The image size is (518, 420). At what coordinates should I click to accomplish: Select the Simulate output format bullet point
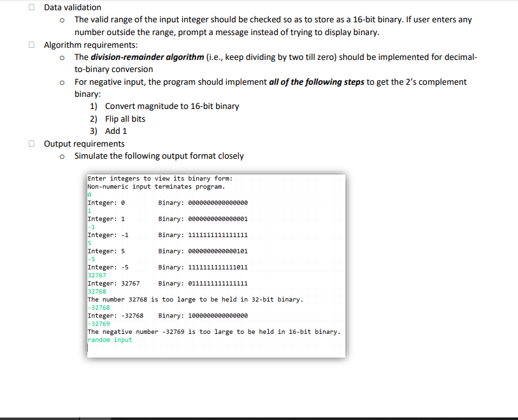pyautogui.click(x=62, y=156)
